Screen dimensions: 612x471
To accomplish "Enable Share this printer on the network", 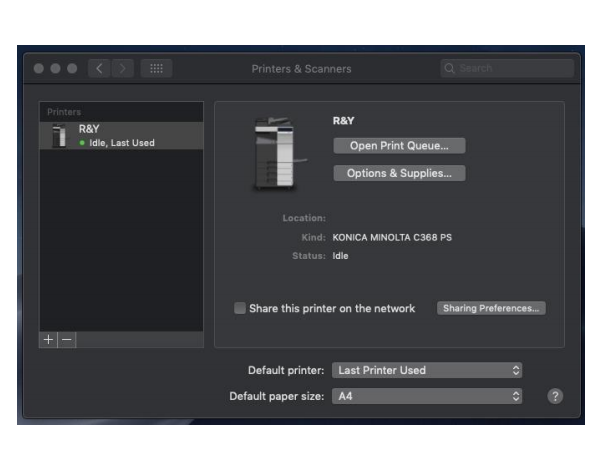I will coord(240,309).
